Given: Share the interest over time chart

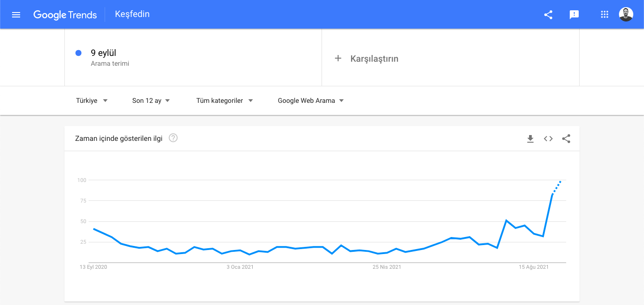Looking at the screenshot, I should click(x=566, y=139).
